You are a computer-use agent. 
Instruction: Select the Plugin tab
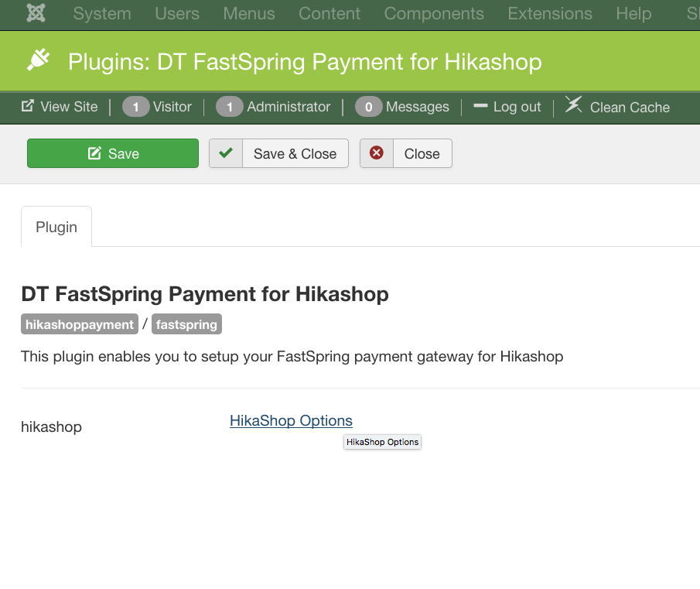click(56, 227)
